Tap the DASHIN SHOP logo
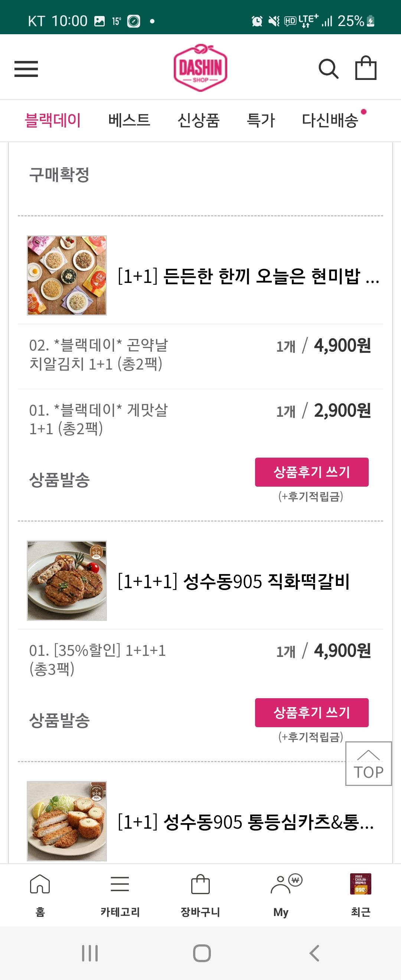401x980 pixels. click(200, 68)
